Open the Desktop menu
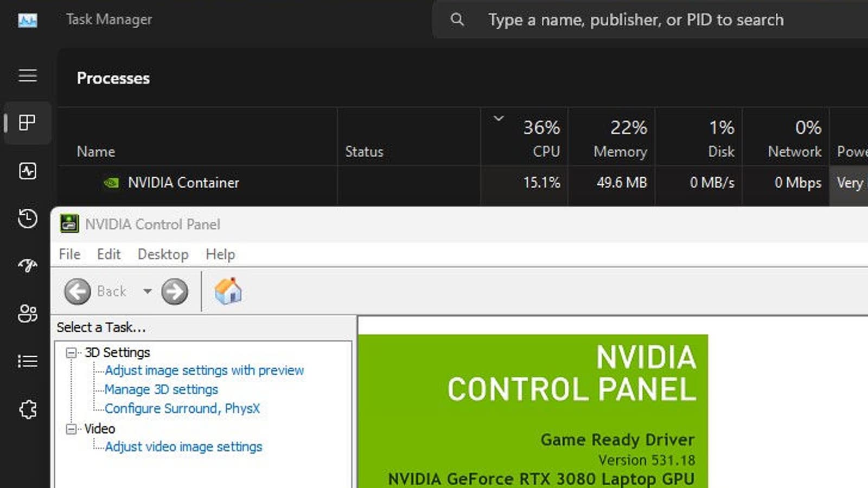Viewport: 868px width, 488px height. coord(163,254)
